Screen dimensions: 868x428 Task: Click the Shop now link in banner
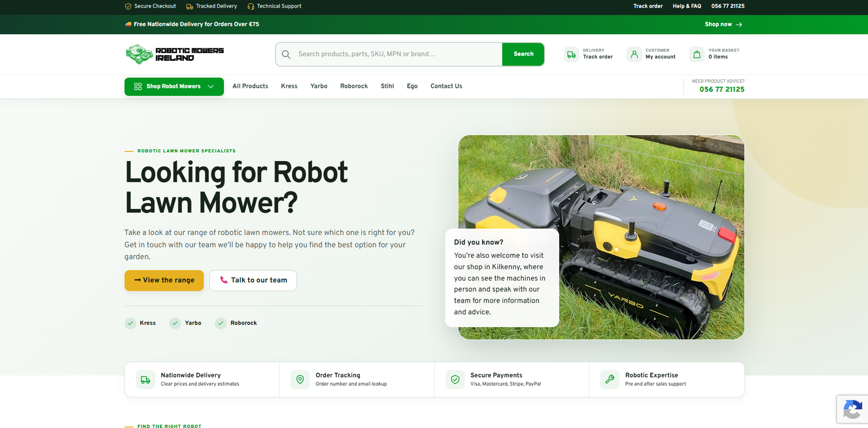723,24
